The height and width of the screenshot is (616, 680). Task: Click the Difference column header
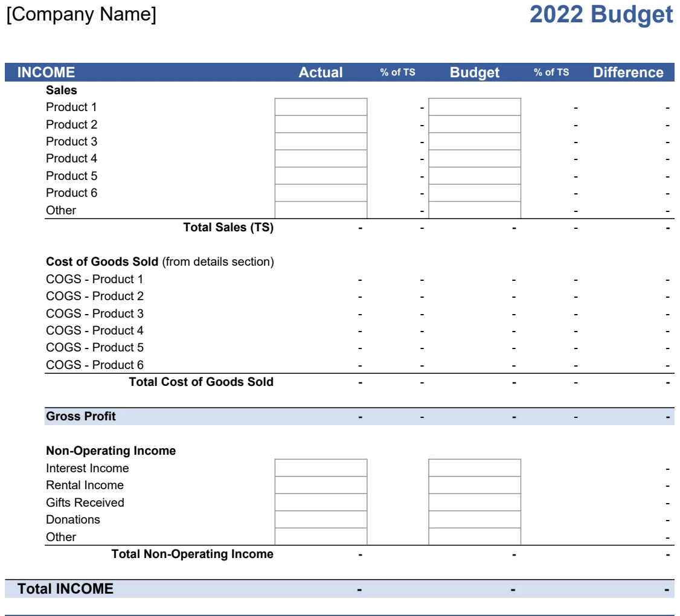[x=628, y=72]
